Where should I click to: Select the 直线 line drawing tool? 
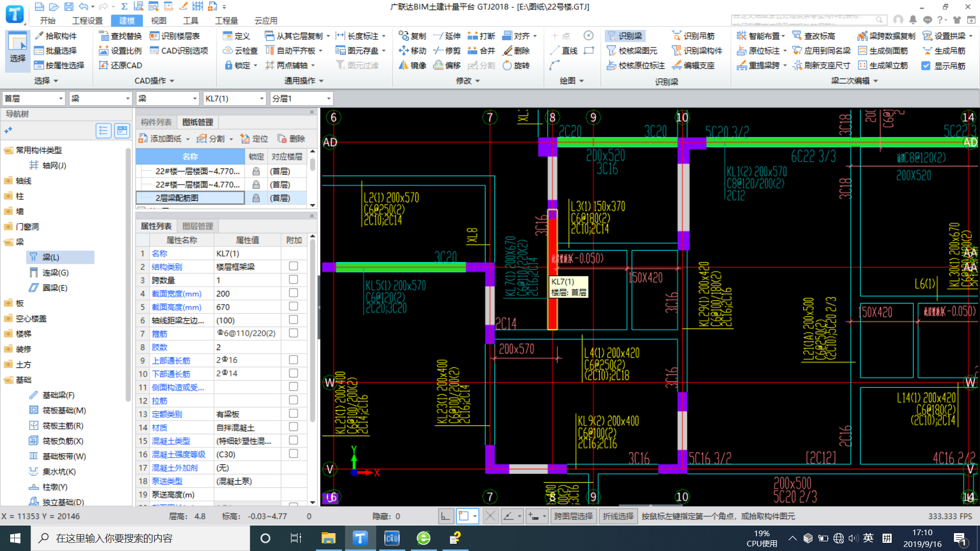coord(564,51)
